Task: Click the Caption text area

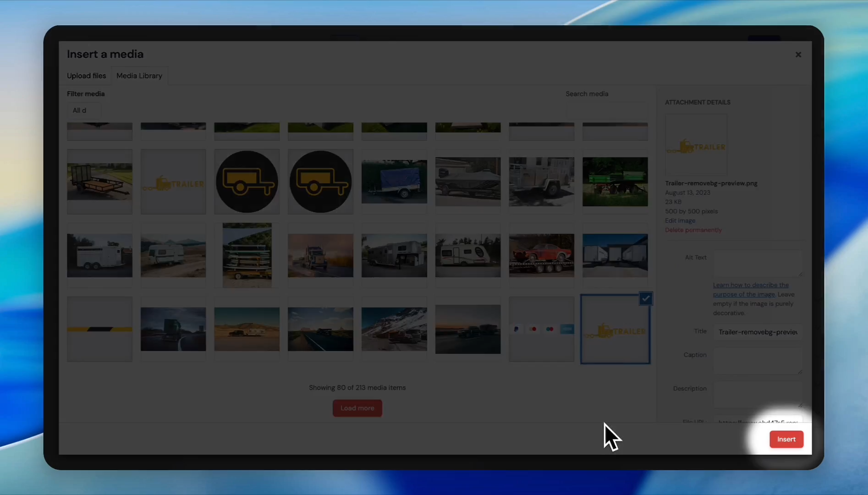Action: point(758,361)
